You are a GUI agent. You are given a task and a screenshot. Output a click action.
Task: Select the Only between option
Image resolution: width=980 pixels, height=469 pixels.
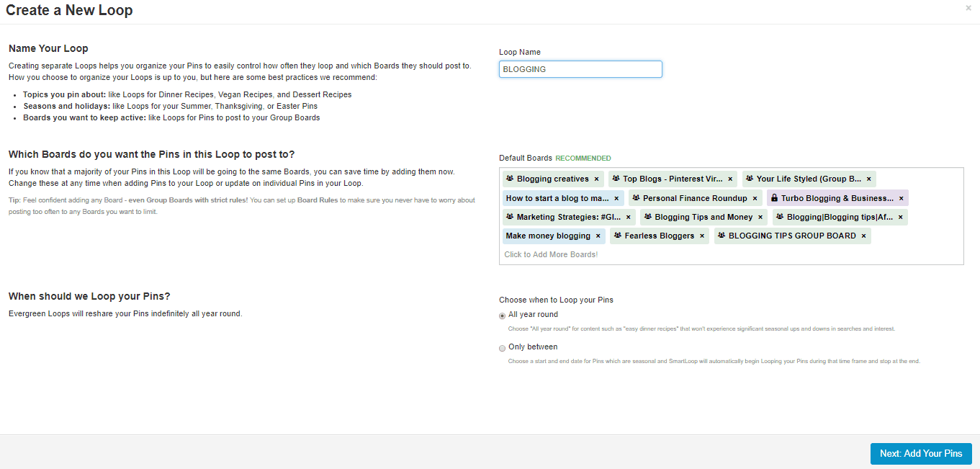(x=503, y=348)
